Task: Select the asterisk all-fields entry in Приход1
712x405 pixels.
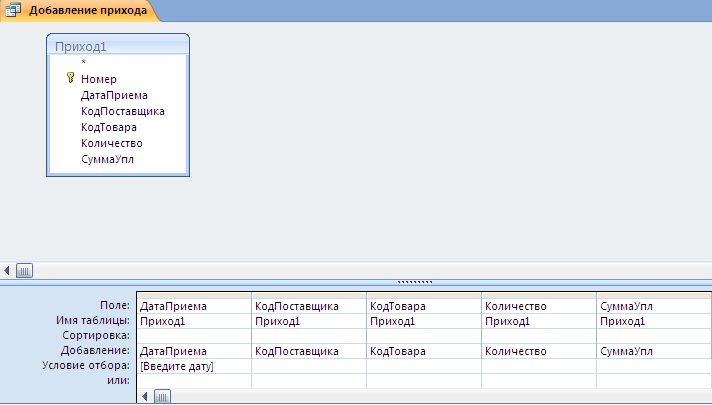Action: 84,62
